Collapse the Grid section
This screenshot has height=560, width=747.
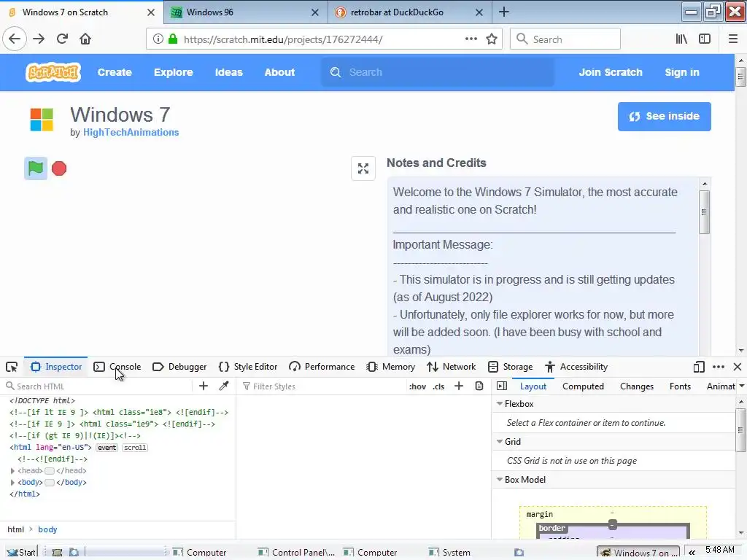pyautogui.click(x=500, y=441)
